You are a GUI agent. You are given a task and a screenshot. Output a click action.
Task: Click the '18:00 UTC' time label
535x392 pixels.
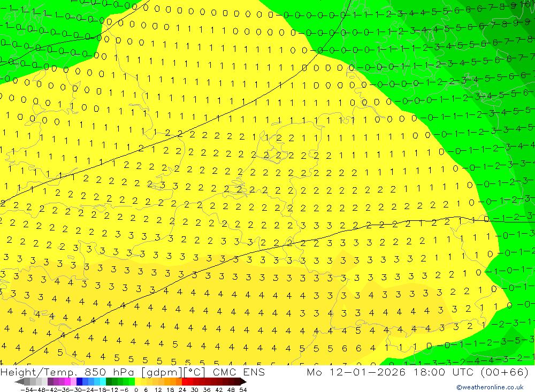click(x=445, y=372)
